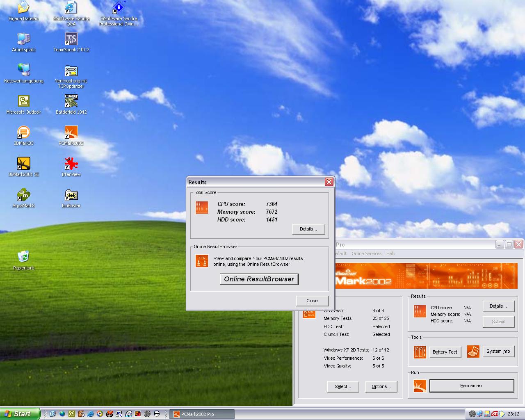Click the Submit button in PCMark
525x420 pixels.
click(498, 322)
